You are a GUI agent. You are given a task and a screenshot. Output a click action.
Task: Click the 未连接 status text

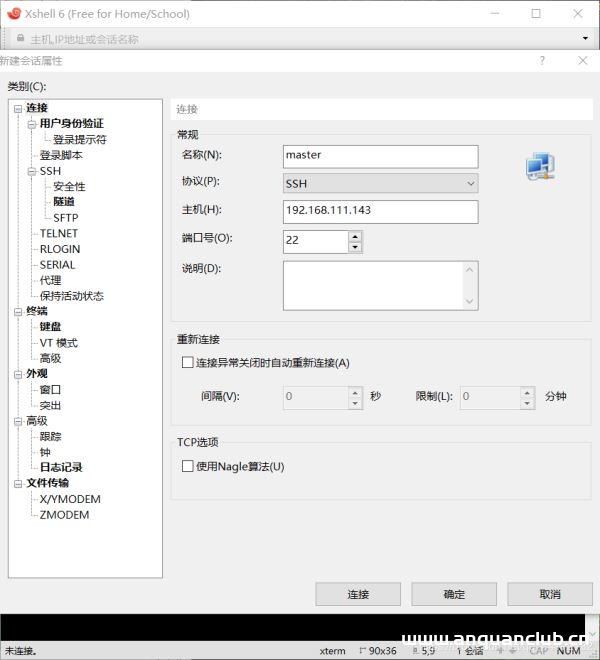pos(20,651)
